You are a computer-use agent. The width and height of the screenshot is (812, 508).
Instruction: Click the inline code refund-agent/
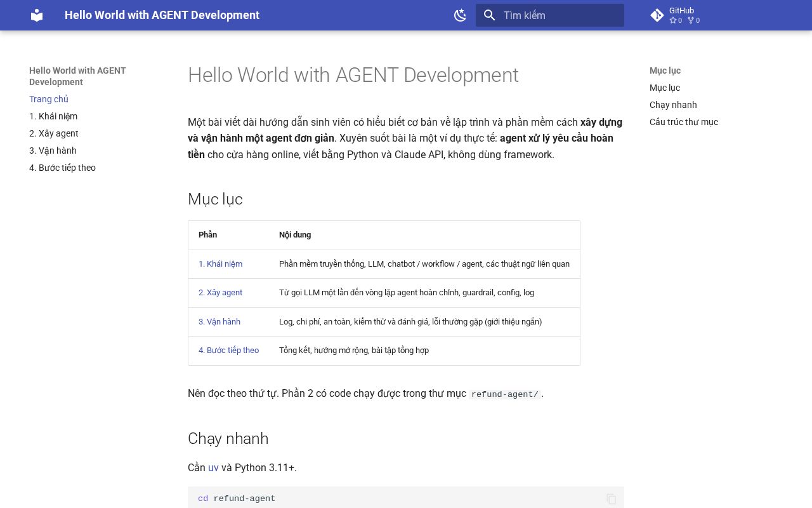pyautogui.click(x=505, y=394)
